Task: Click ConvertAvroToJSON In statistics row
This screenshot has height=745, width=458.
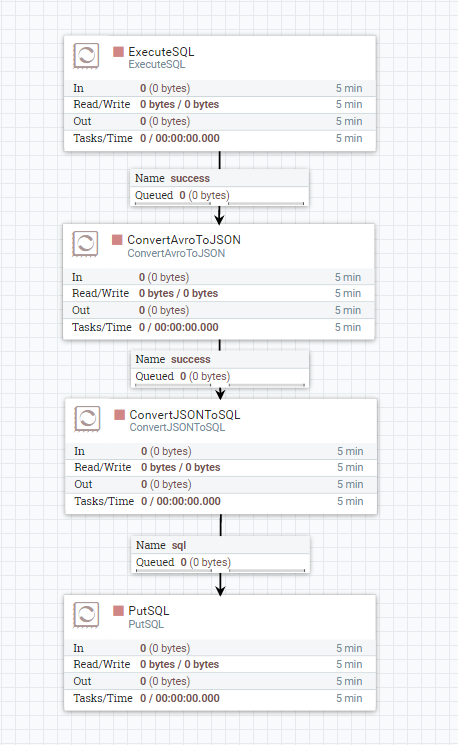Action: pos(219,277)
